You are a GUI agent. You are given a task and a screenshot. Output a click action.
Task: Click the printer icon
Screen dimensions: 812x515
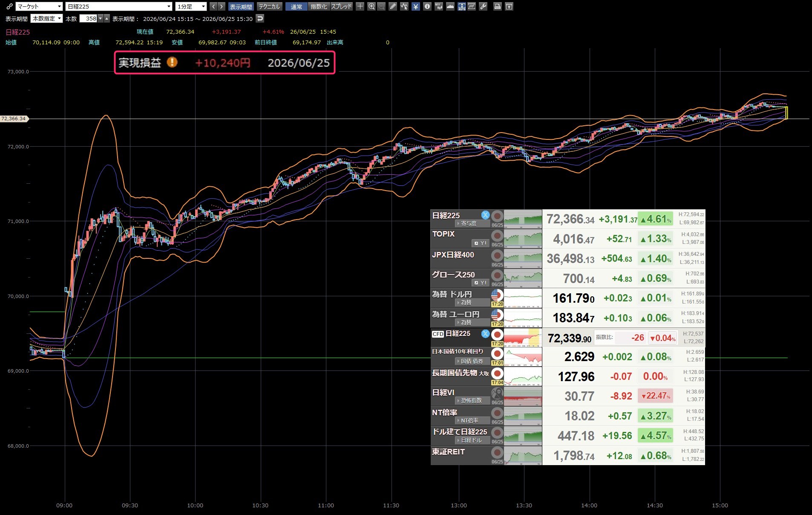(497, 6)
